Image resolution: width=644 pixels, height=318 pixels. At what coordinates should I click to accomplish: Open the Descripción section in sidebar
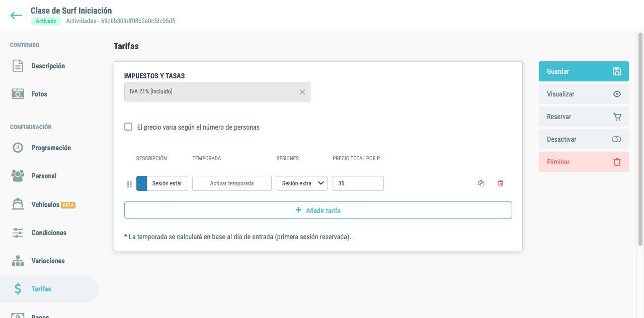click(49, 66)
